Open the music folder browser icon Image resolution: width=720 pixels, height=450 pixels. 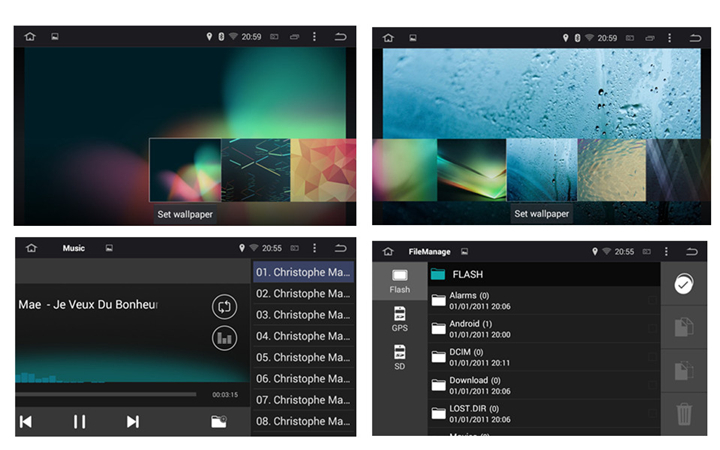(219, 421)
